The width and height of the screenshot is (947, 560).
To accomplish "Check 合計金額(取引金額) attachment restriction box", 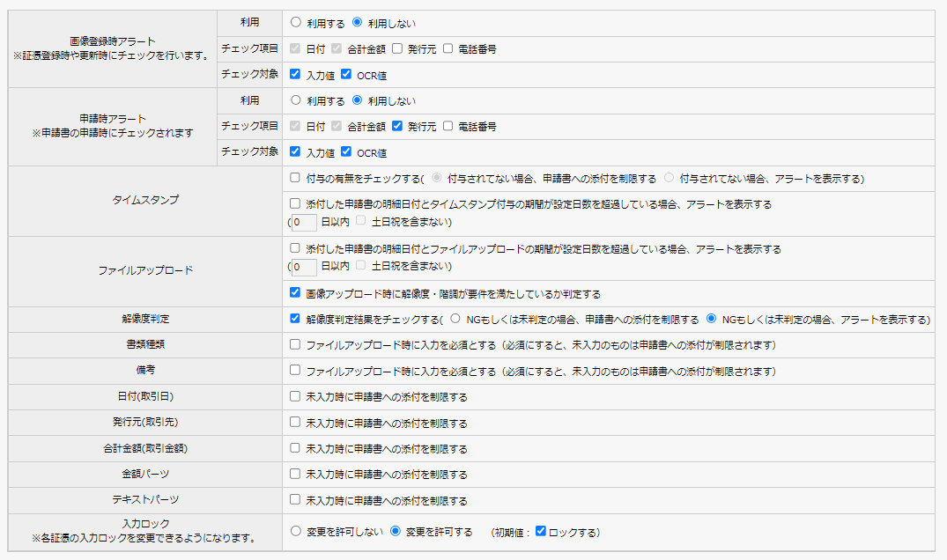I will [295, 448].
